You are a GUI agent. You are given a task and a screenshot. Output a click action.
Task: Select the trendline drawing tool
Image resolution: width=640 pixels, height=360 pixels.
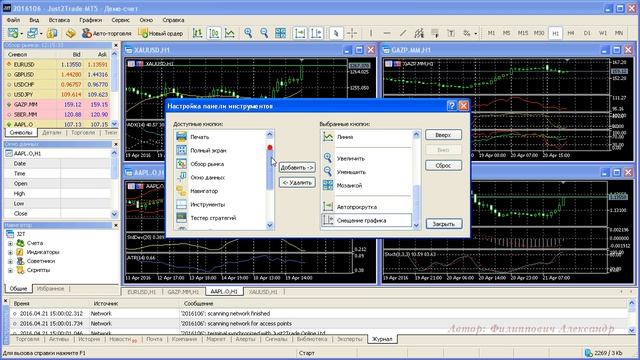403,33
